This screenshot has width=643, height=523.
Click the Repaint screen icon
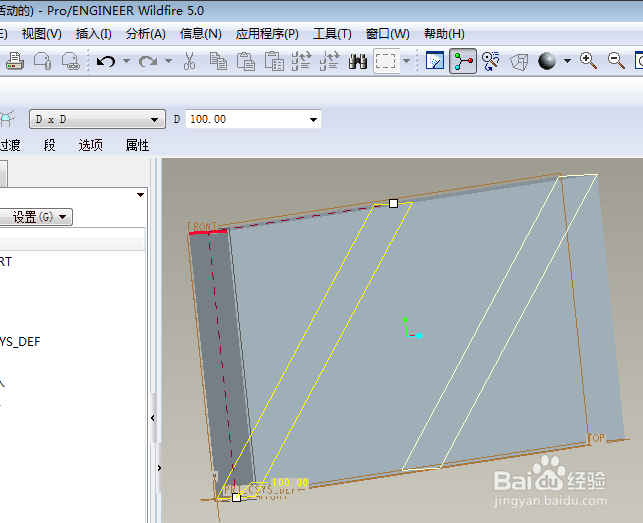(x=435, y=61)
